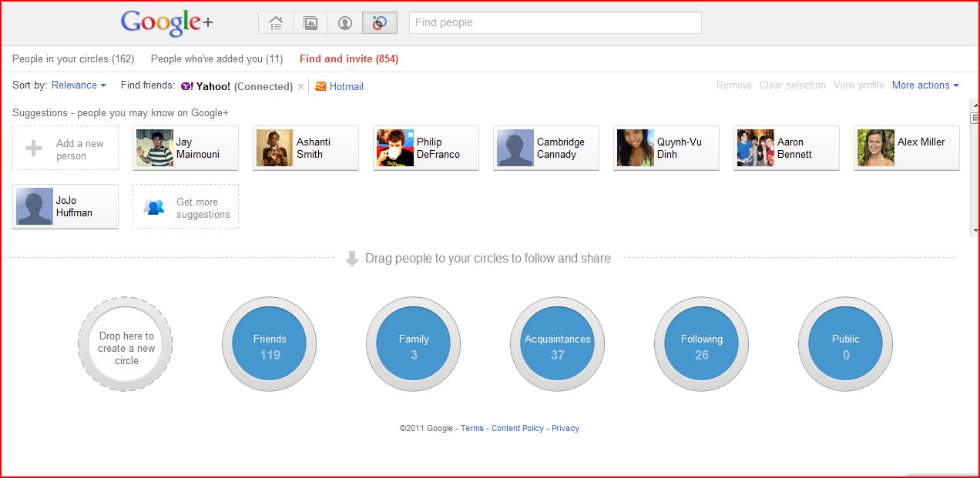
Task: Select Alex Miller's profile photo
Action: click(876, 148)
